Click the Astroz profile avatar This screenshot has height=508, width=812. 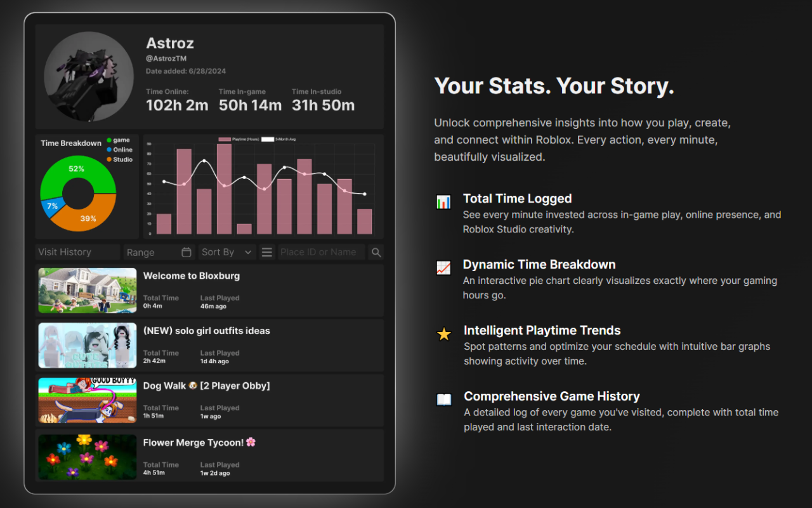[89, 77]
